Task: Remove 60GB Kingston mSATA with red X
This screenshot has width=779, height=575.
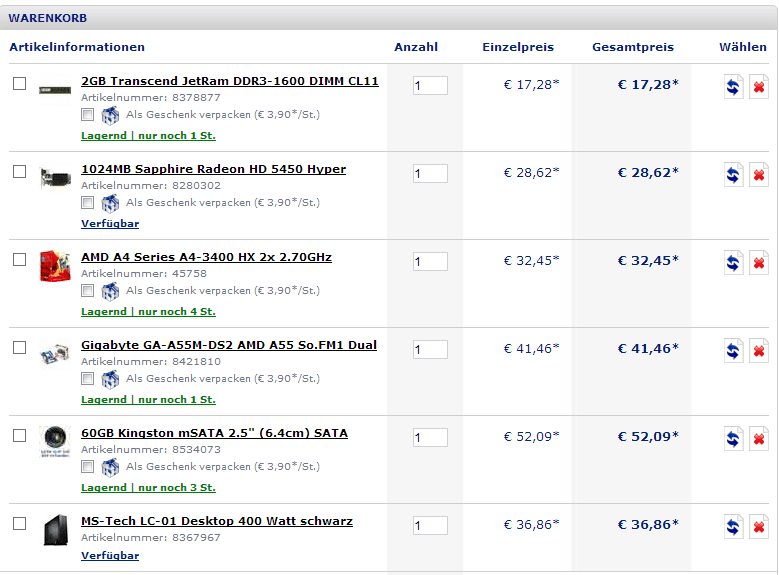Action: [759, 438]
